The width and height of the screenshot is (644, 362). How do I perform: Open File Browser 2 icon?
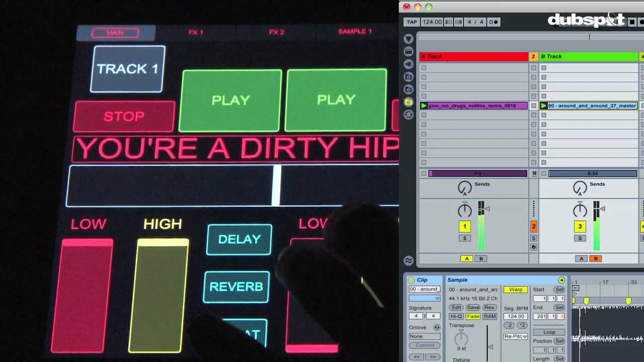[409, 89]
